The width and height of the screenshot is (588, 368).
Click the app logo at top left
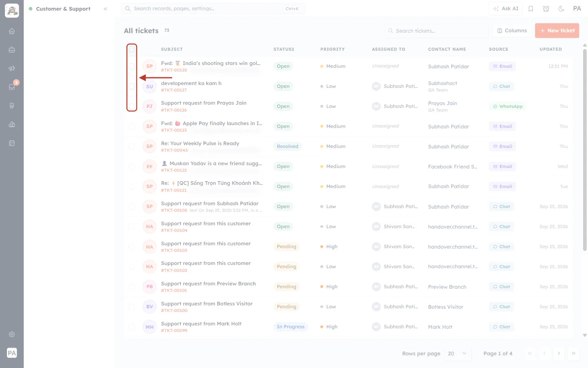pos(12,11)
